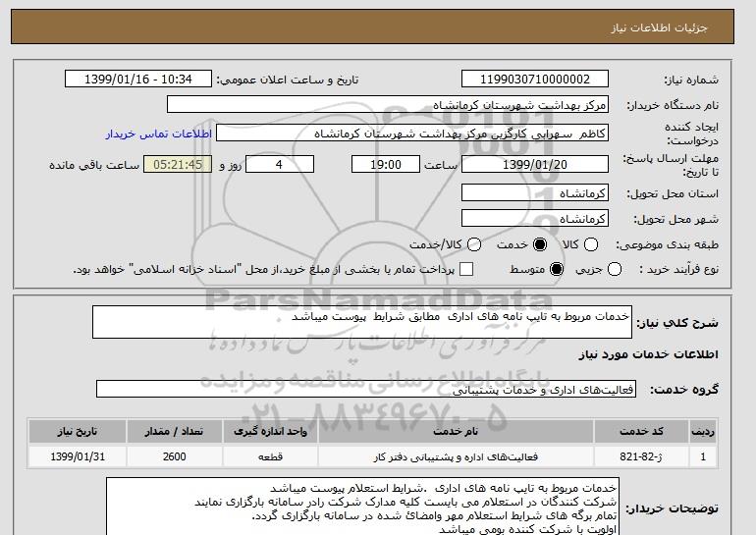756x535 pixels.
Task: Click the deadline hour field 19:00
Action: 386,164
